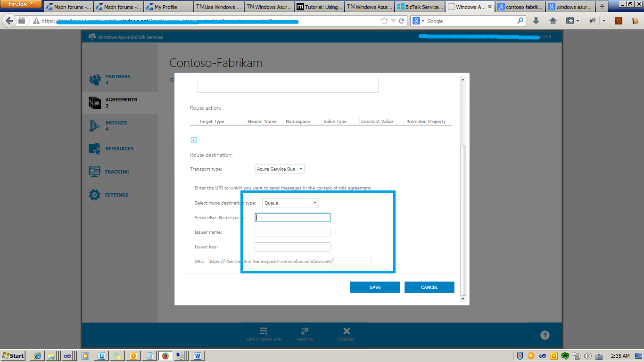Open Windows Explorer folder taskbar icon
Viewport: 644px width, 362px height.
pyautogui.click(x=51, y=356)
